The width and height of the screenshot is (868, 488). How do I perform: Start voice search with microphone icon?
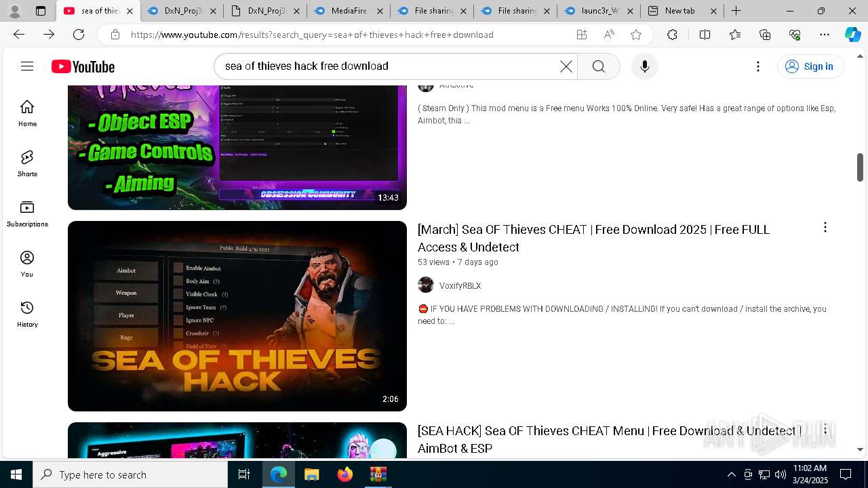(644, 66)
